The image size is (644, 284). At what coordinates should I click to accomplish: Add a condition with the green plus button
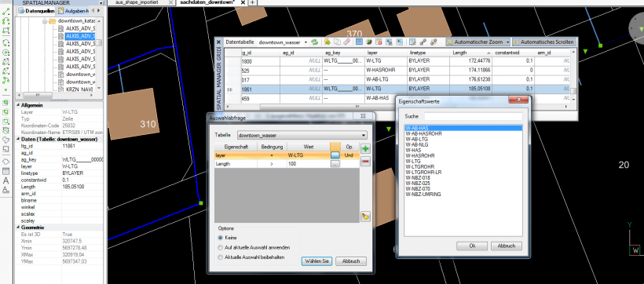pos(365,149)
